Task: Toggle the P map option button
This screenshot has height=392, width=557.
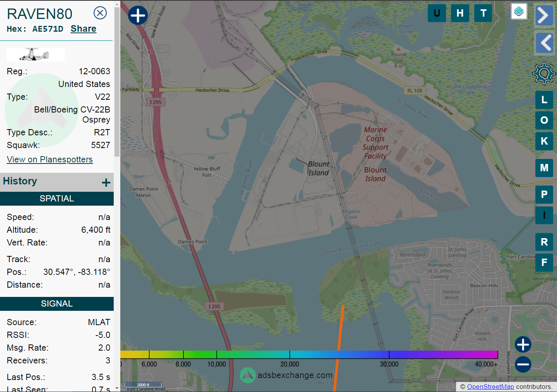Action: coord(544,194)
